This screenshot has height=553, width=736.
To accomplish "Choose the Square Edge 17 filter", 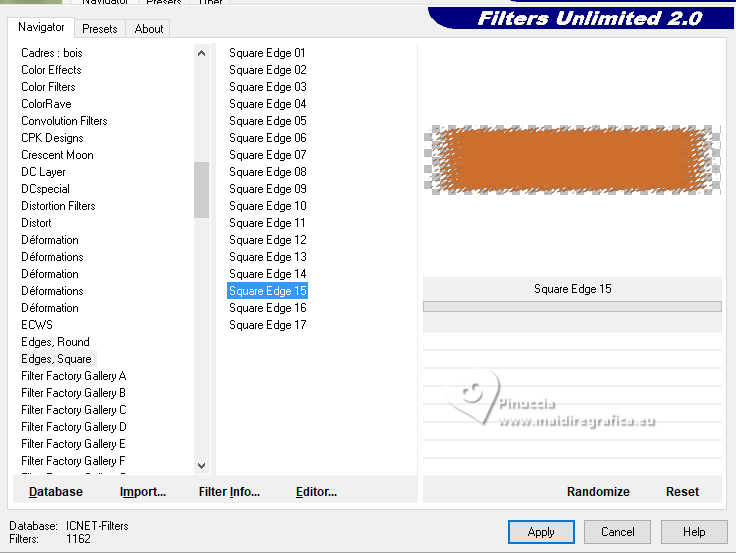I will (268, 325).
